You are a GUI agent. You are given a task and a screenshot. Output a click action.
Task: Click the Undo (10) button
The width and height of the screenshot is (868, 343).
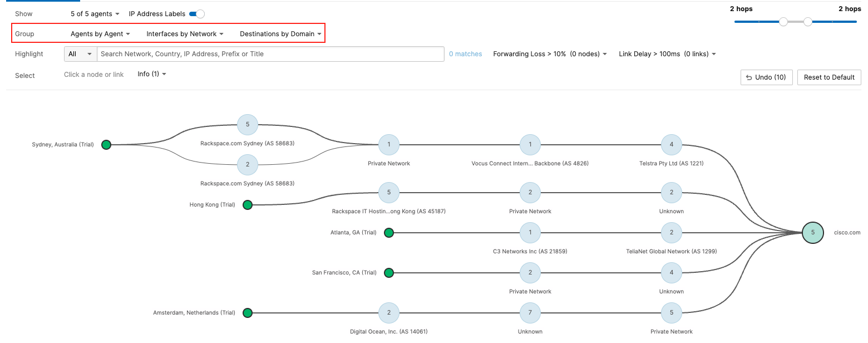point(766,77)
